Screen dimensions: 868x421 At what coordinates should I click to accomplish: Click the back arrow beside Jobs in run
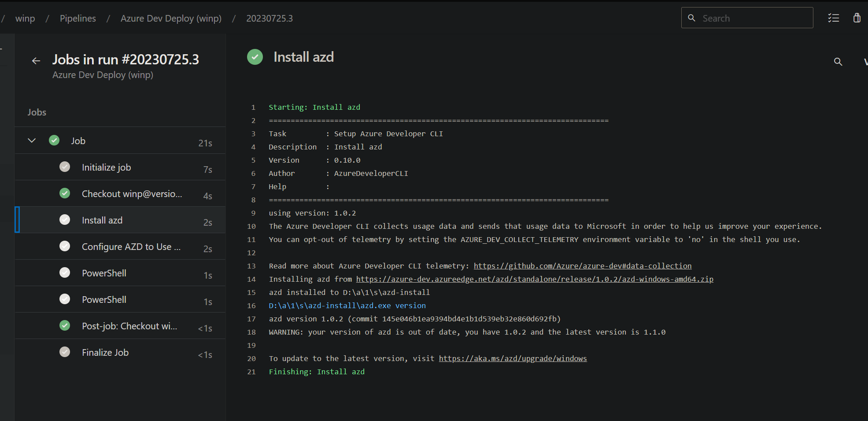[x=36, y=61]
